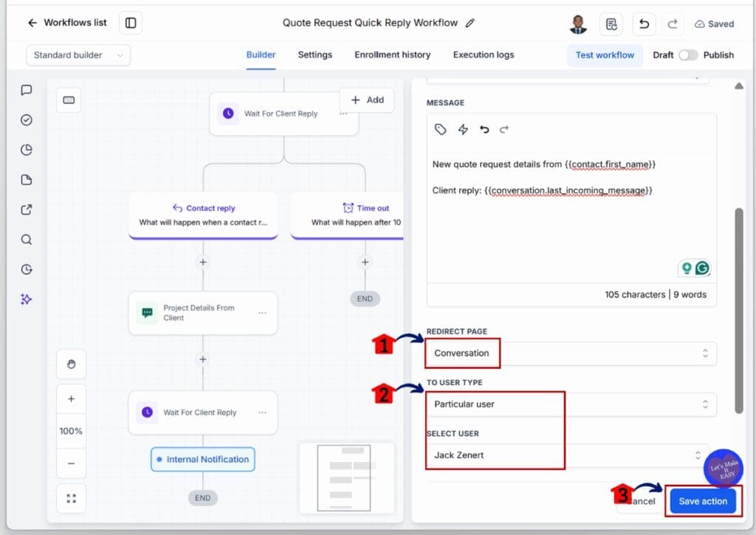Open the Execution logs tab
This screenshot has width=756, height=535.
[x=483, y=55]
